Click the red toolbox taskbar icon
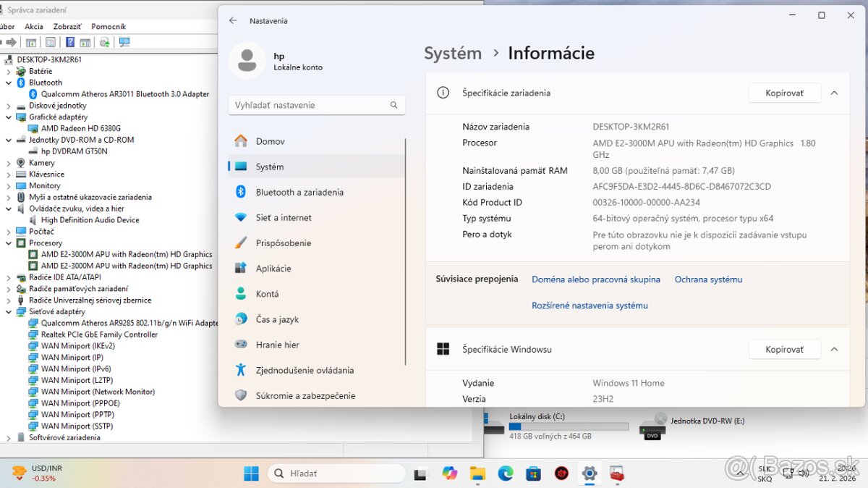This screenshot has width=868, height=488. (617, 474)
